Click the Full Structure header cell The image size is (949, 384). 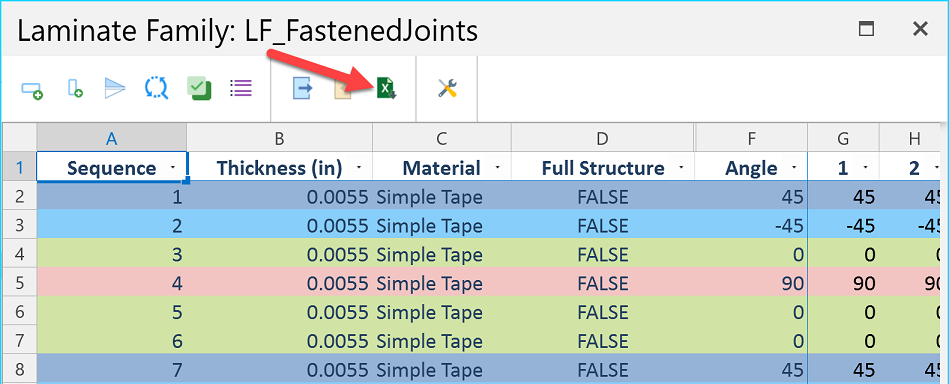[602, 167]
